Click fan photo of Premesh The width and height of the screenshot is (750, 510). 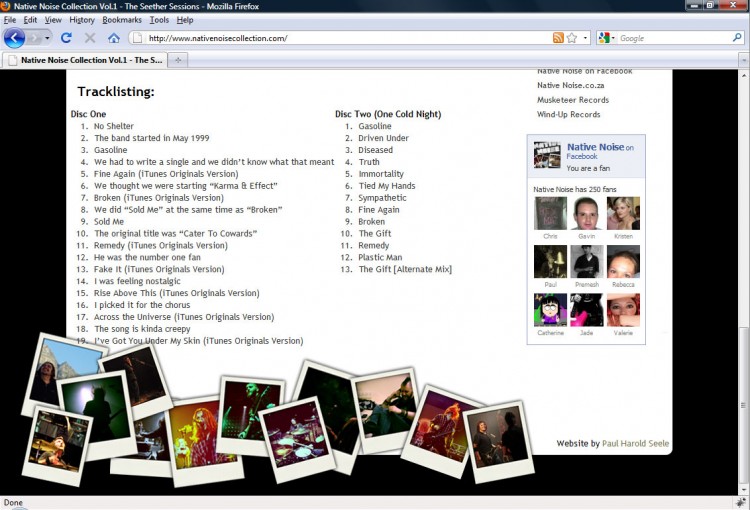coord(586,262)
